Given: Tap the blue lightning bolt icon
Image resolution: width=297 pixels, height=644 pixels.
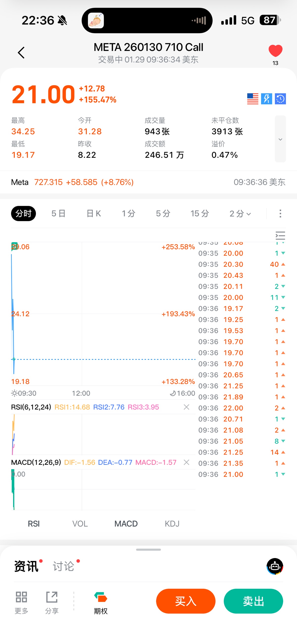Looking at the screenshot, I should pyautogui.click(x=267, y=99).
